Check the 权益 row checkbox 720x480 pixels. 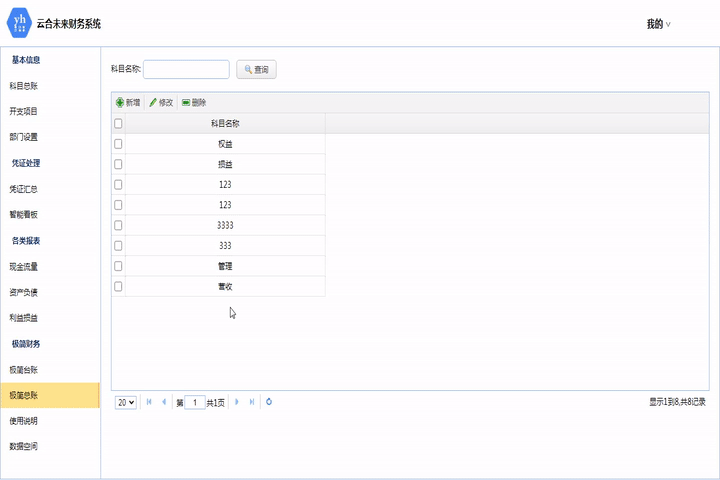point(118,144)
